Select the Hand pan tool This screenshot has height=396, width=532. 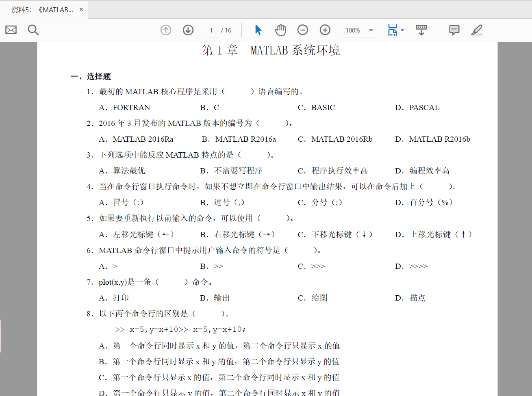click(x=280, y=30)
